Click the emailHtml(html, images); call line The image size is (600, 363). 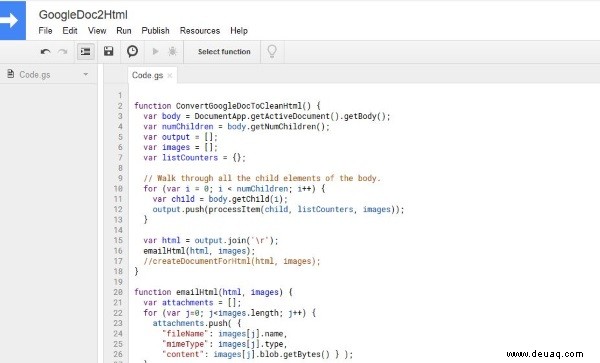[x=199, y=251]
